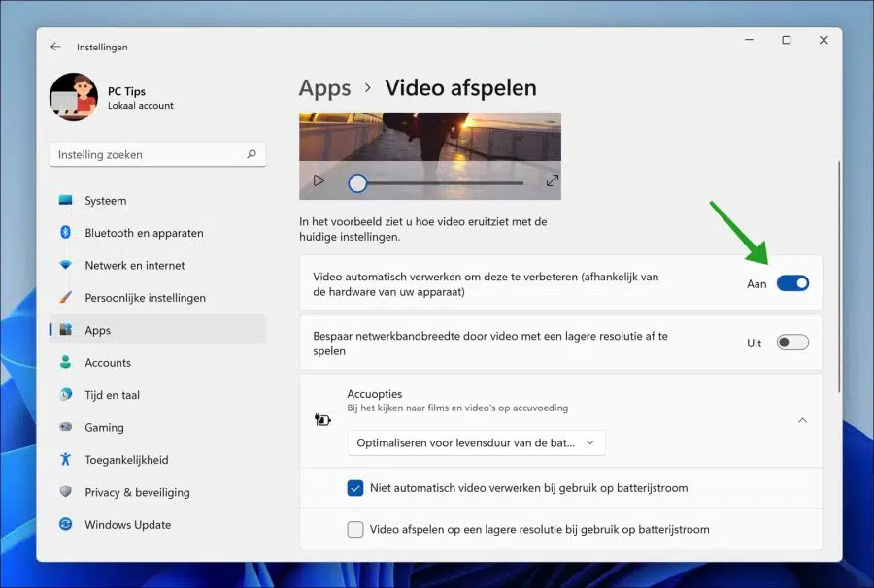
Task: Click the Systeem monitor icon
Action: pos(66,200)
